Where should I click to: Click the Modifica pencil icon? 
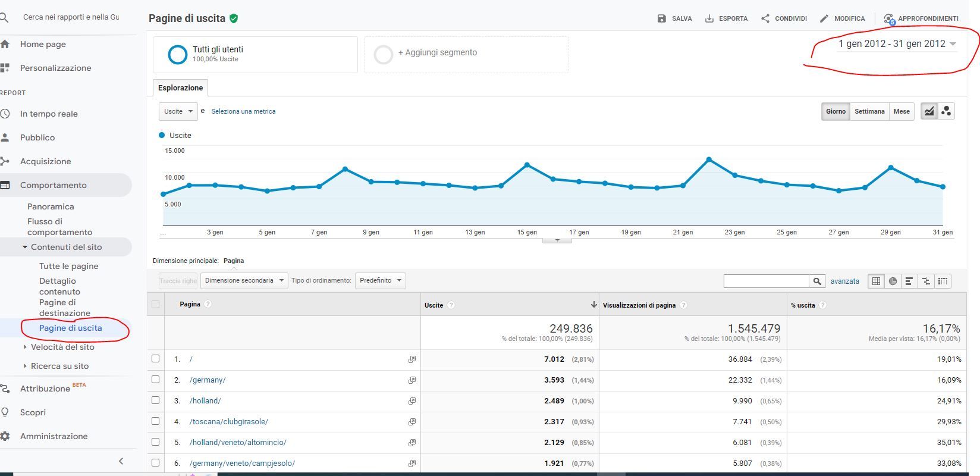pos(824,18)
